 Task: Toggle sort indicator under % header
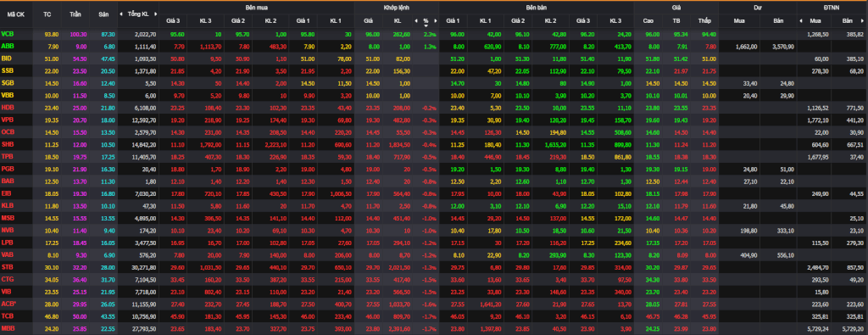tap(426, 25)
